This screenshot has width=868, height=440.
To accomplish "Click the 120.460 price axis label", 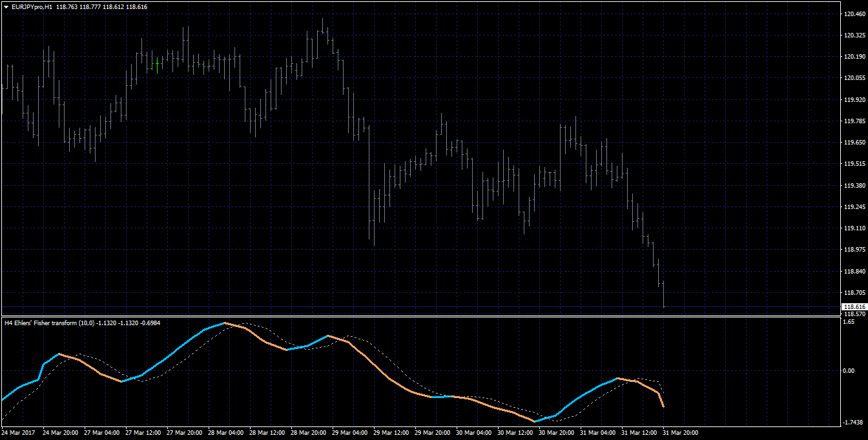I will coord(854,14).
